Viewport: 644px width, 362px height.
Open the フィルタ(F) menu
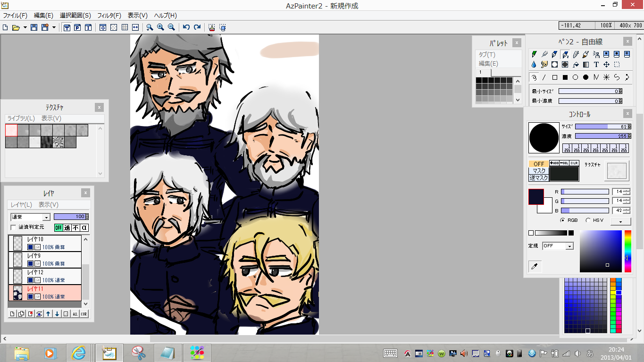tap(109, 16)
